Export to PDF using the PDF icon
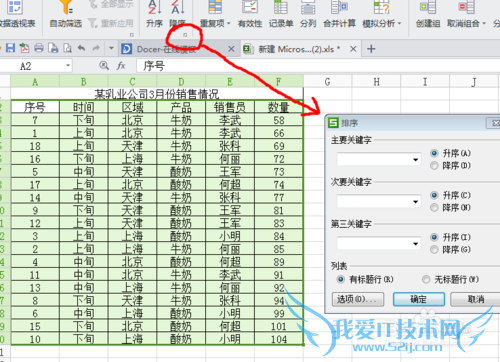Screen dimensions: 500x362 tap(24, 48)
